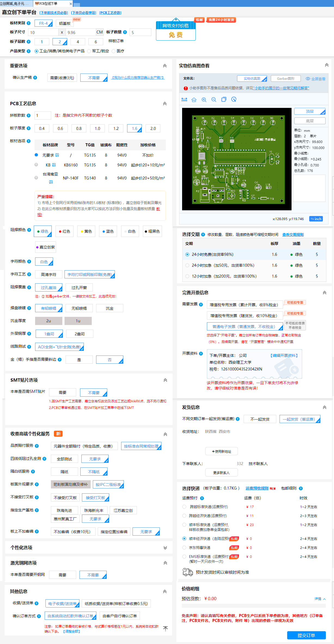
Task: Collapse the 收费高端个性化服务 section
Action: [x=165, y=434]
